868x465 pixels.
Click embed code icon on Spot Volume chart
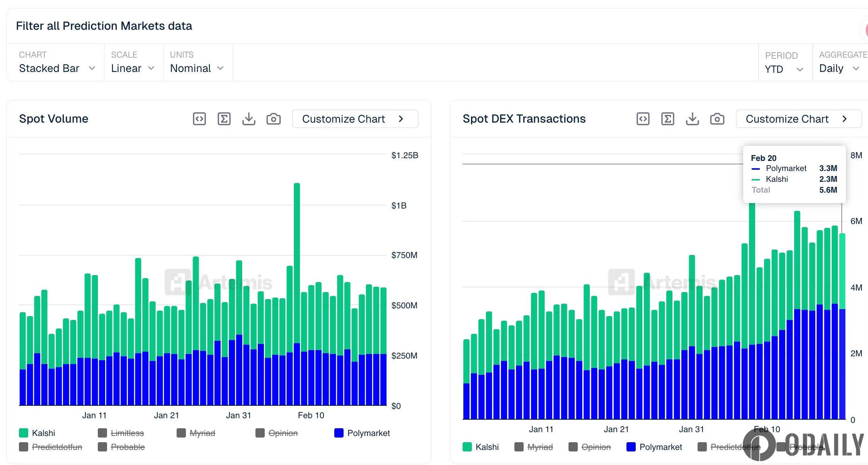tap(199, 119)
